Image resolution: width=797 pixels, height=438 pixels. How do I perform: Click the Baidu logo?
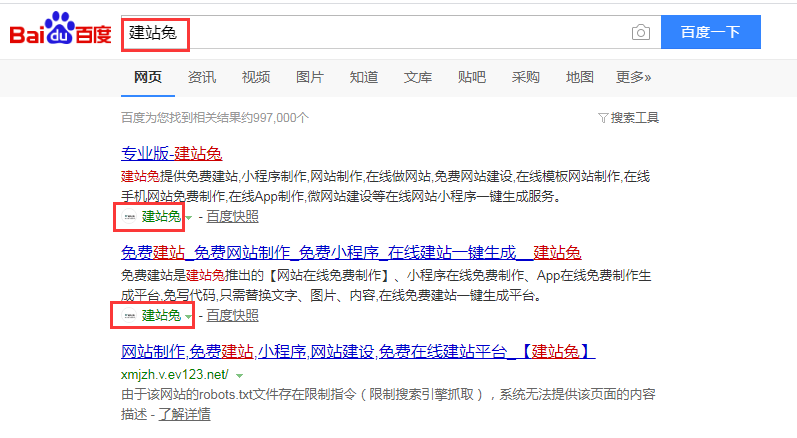coord(60,28)
